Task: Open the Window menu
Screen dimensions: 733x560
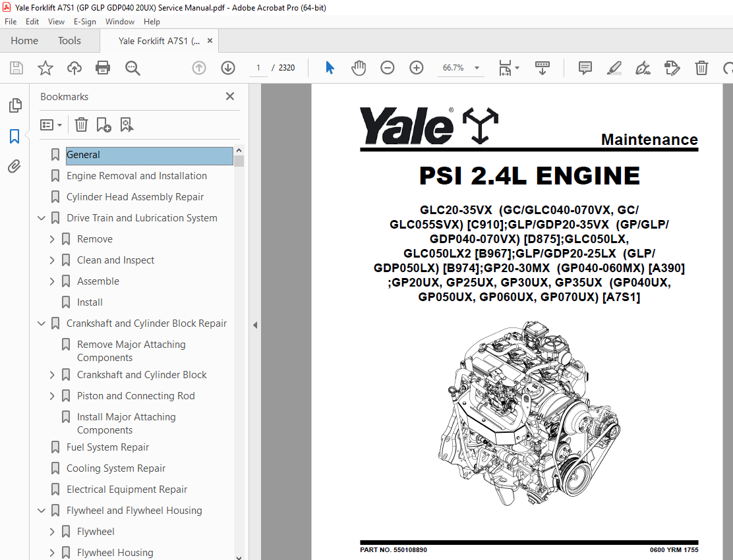Action: (120, 22)
